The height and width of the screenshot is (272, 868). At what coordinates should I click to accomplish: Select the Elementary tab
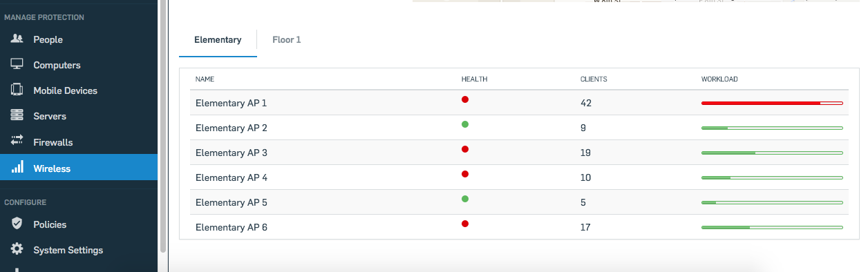[218, 40]
